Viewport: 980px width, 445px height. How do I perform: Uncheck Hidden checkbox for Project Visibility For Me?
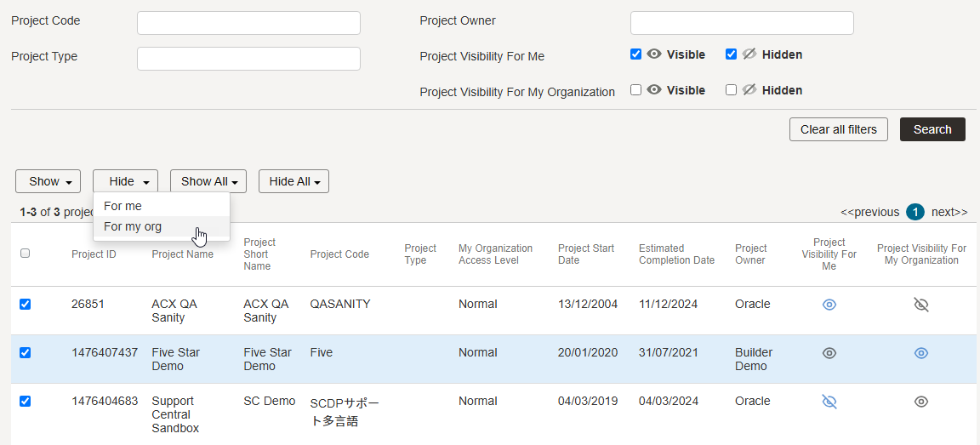[731, 54]
